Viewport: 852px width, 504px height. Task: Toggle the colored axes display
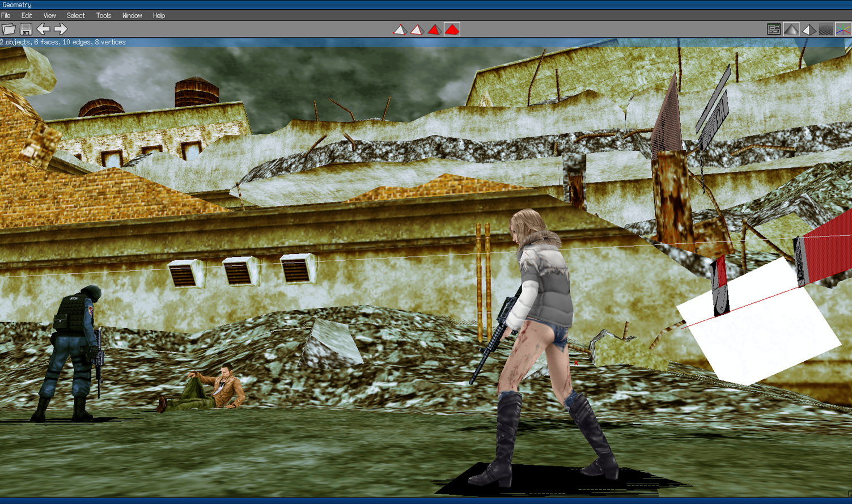coord(843,29)
